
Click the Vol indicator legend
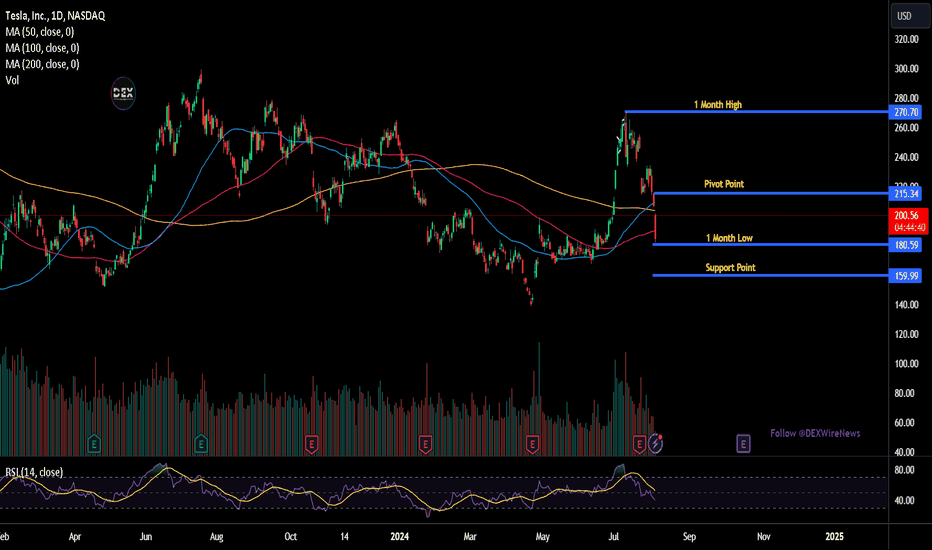point(12,80)
